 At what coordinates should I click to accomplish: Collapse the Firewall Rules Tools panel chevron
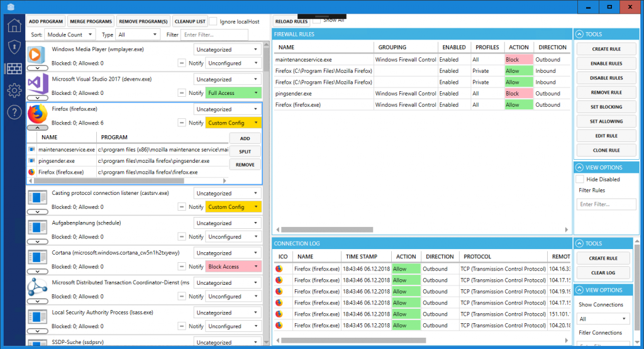pos(579,34)
